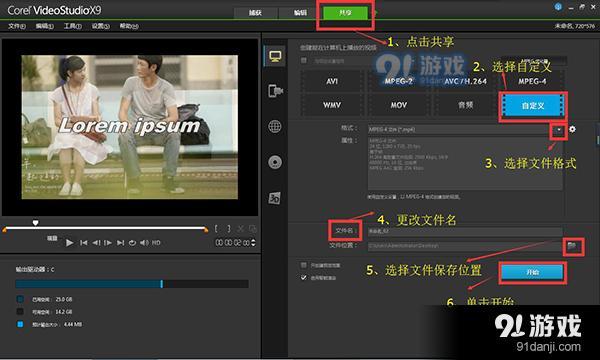Click the left orange trim marker
The width and height of the screenshot is (600, 360).
coord(5,230)
